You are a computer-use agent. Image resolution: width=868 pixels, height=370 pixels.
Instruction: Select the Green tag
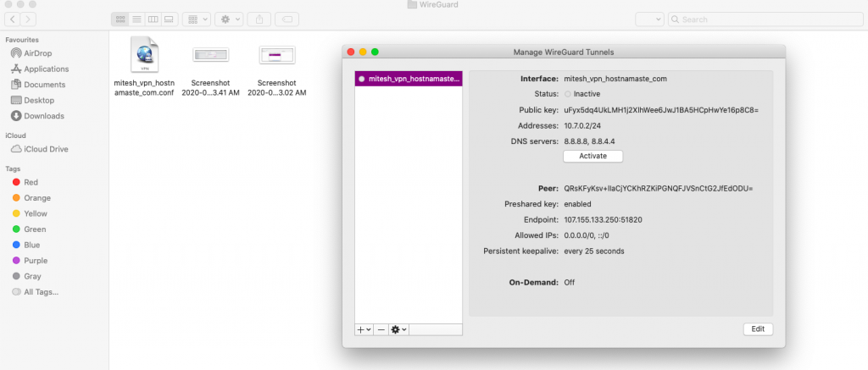click(29, 229)
